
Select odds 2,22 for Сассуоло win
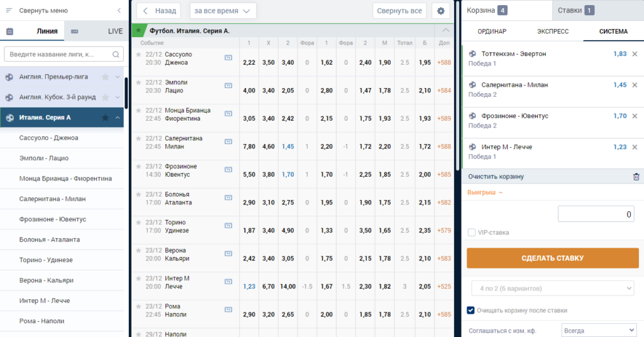tap(249, 62)
